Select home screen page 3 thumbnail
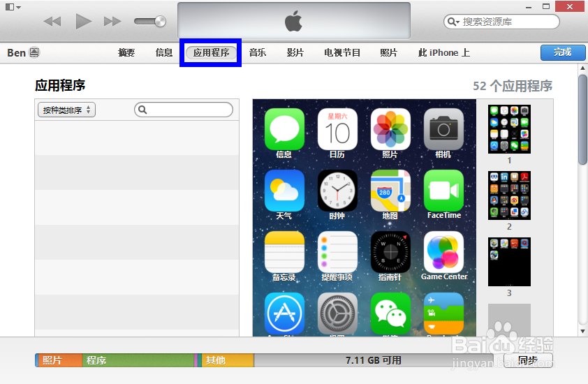This screenshot has width=588, height=384. coord(509,262)
